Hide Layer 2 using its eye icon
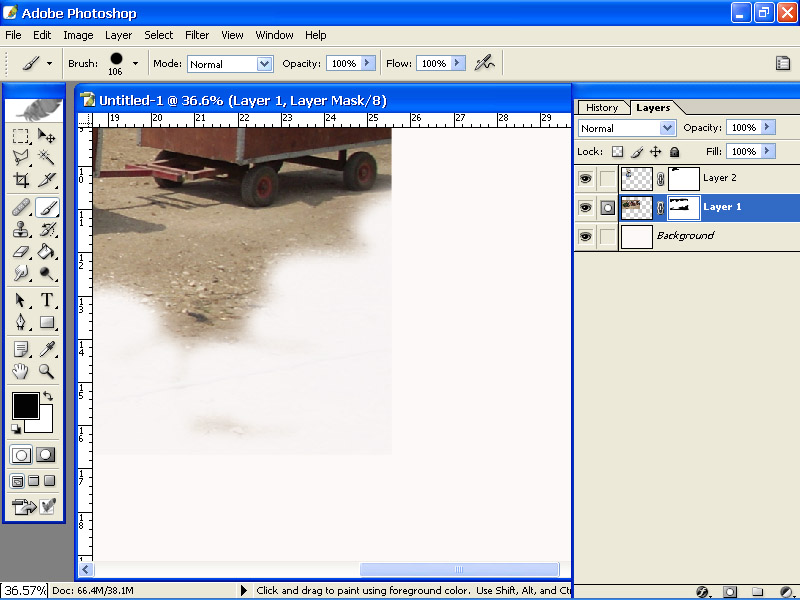 (x=585, y=179)
